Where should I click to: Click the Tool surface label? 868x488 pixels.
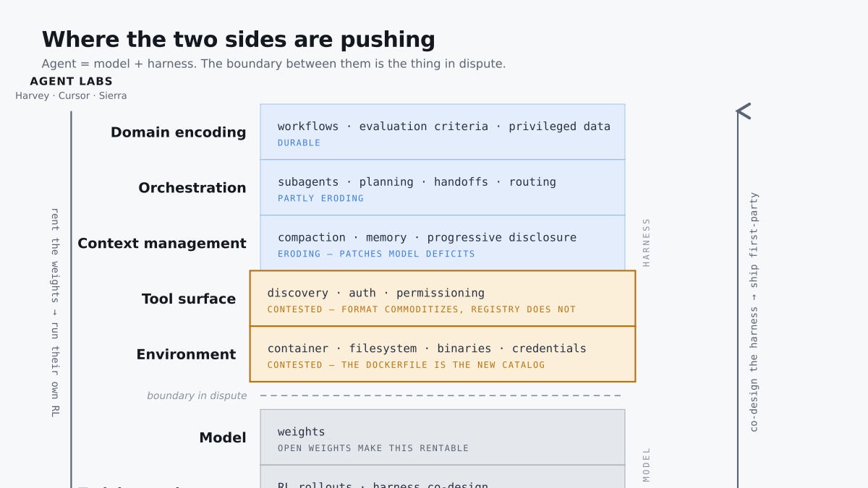click(x=189, y=299)
